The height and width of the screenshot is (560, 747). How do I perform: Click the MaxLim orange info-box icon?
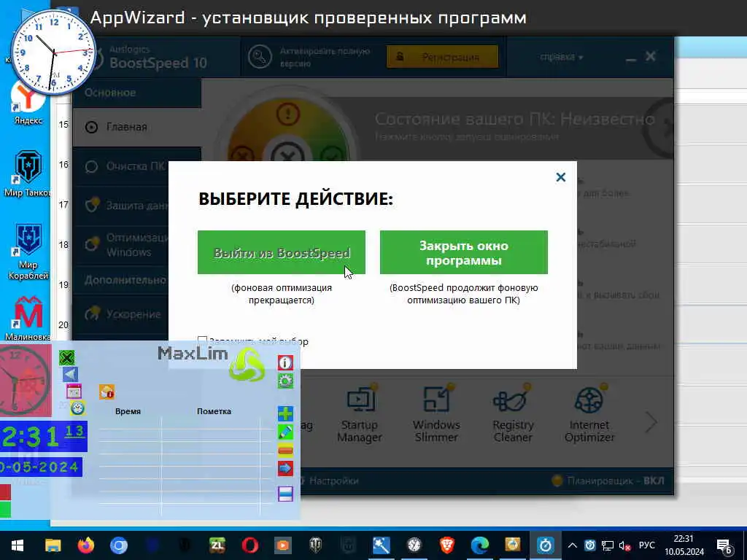107,392
